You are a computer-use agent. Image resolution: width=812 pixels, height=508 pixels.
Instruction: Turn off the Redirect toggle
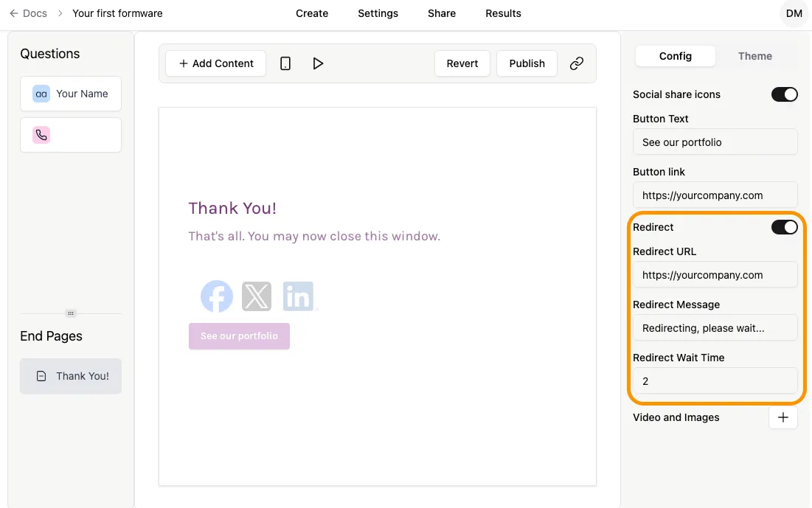coord(785,227)
